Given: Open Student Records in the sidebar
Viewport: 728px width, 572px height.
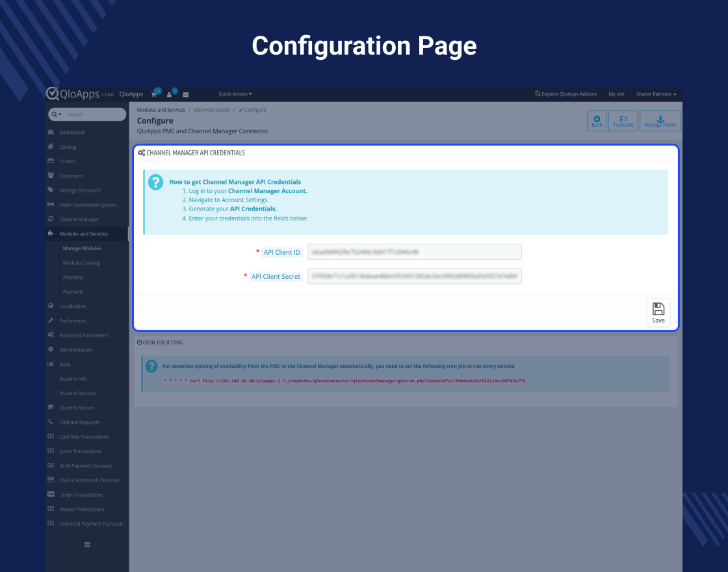Looking at the screenshot, I should (x=78, y=393).
